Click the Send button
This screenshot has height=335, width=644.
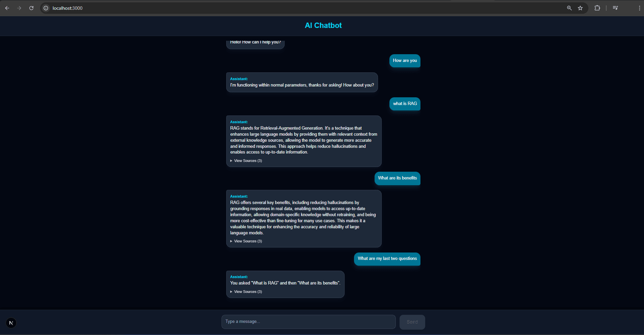[412, 322]
